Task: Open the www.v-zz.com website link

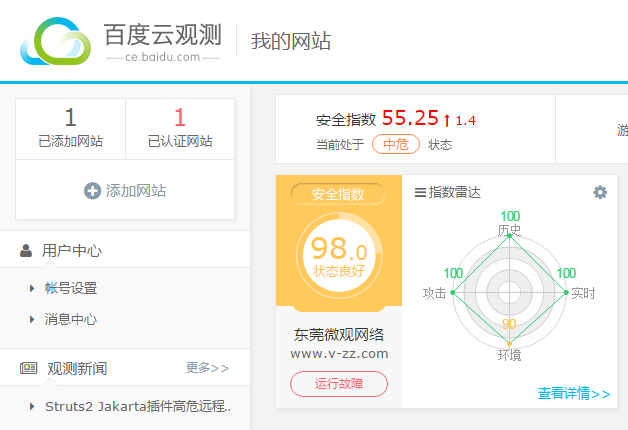Action: click(339, 354)
